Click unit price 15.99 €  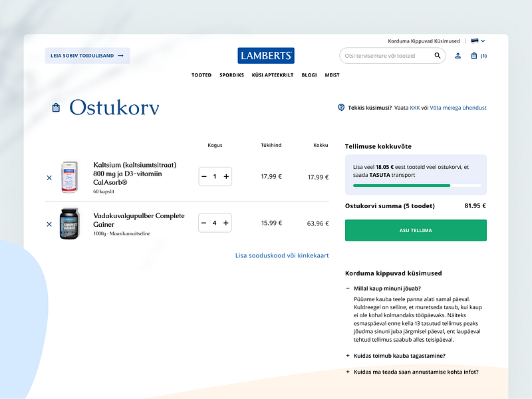point(271,223)
